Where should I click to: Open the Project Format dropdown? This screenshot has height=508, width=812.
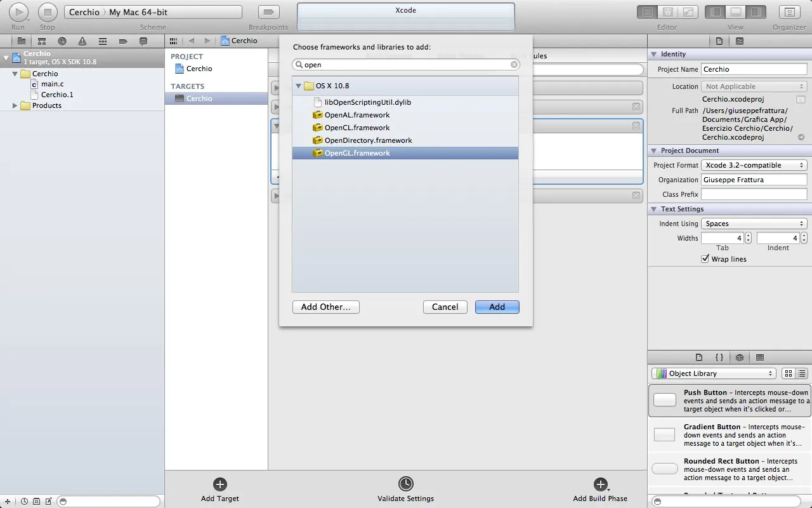(754, 165)
